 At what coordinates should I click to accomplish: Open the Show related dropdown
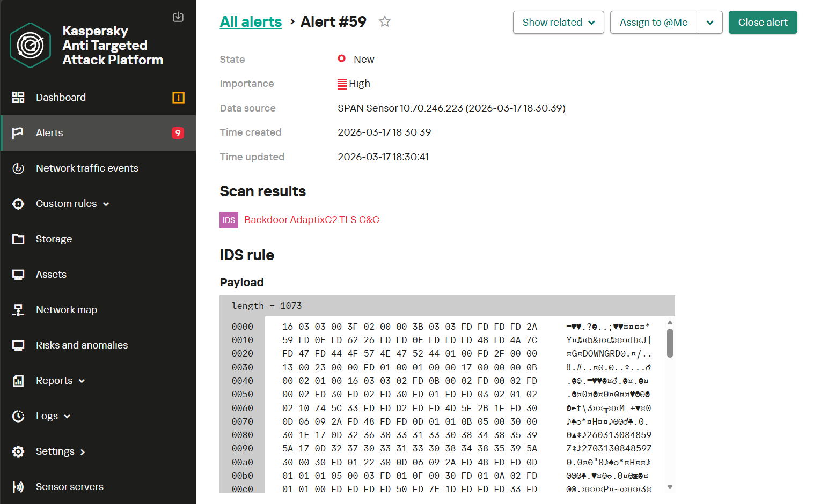(x=558, y=23)
